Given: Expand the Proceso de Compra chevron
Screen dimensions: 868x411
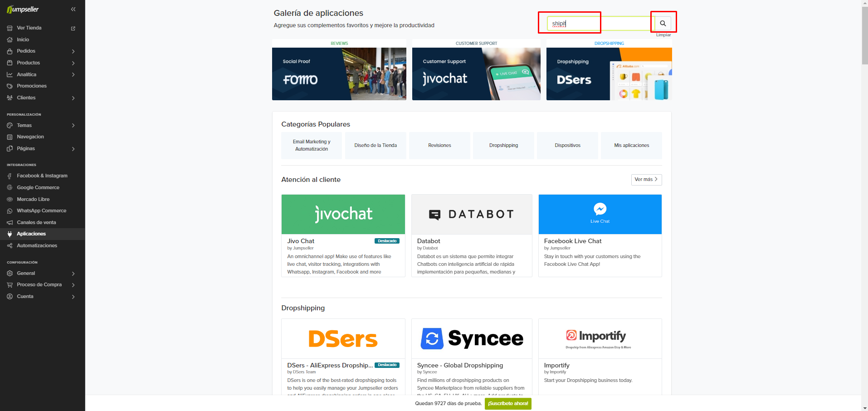Looking at the screenshot, I should coord(73,285).
